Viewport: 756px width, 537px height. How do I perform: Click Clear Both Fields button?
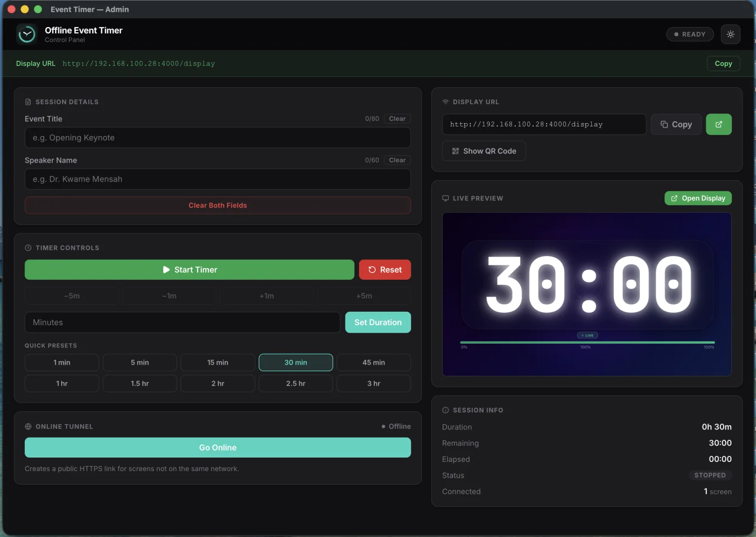[218, 205]
